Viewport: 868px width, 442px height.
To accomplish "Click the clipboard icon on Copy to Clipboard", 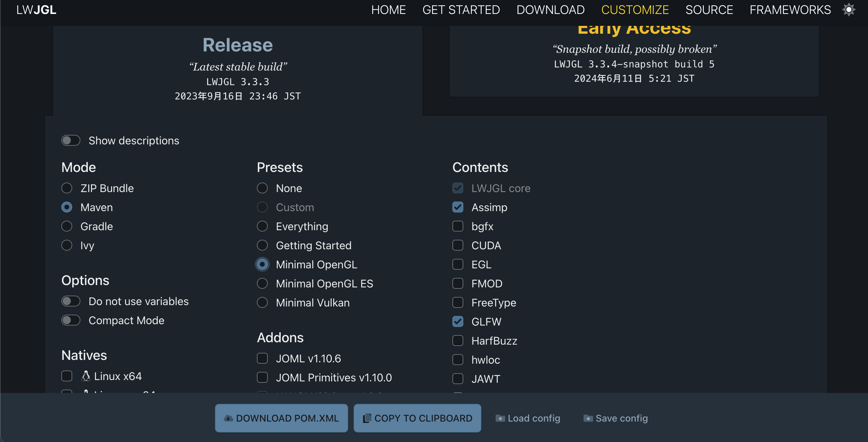I will click(x=367, y=419).
